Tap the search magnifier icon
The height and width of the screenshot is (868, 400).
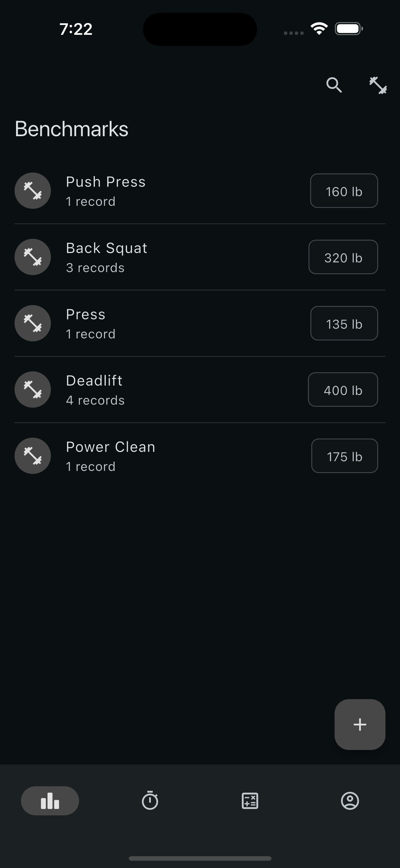[334, 84]
